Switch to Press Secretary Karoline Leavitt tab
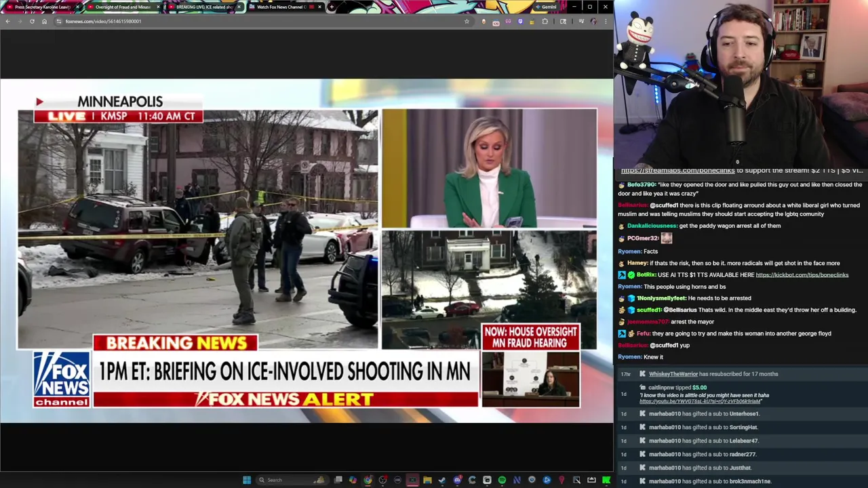868x488 pixels. [41, 7]
